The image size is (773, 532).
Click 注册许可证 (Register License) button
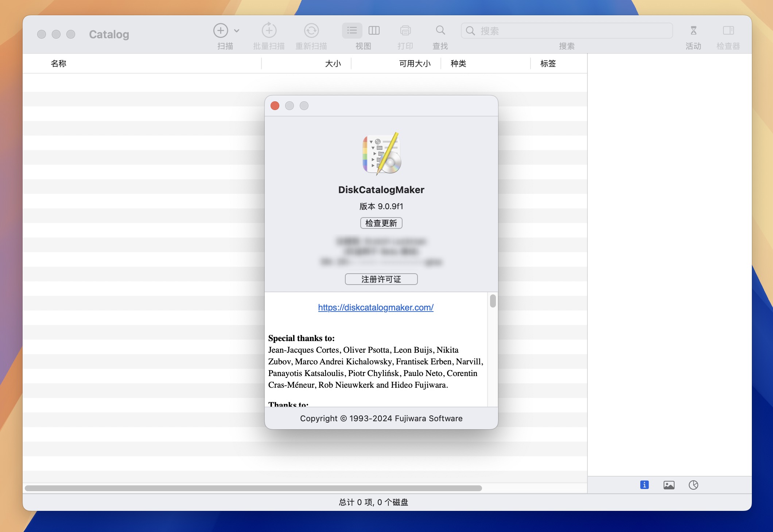click(x=381, y=278)
